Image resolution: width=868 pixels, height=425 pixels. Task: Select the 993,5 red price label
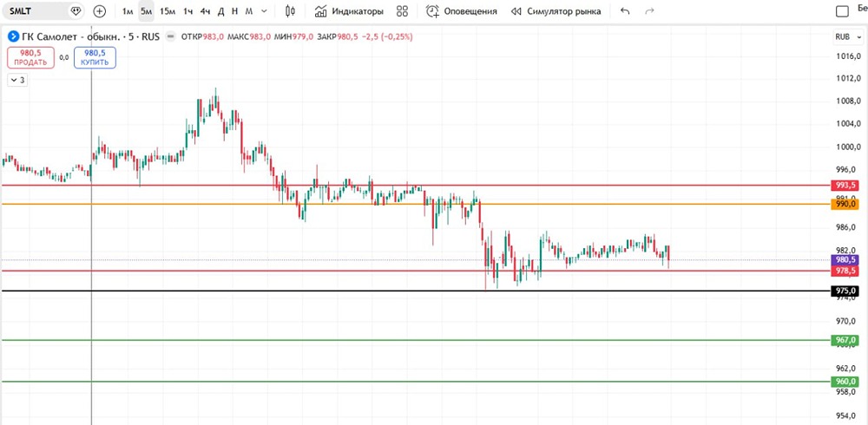(845, 186)
